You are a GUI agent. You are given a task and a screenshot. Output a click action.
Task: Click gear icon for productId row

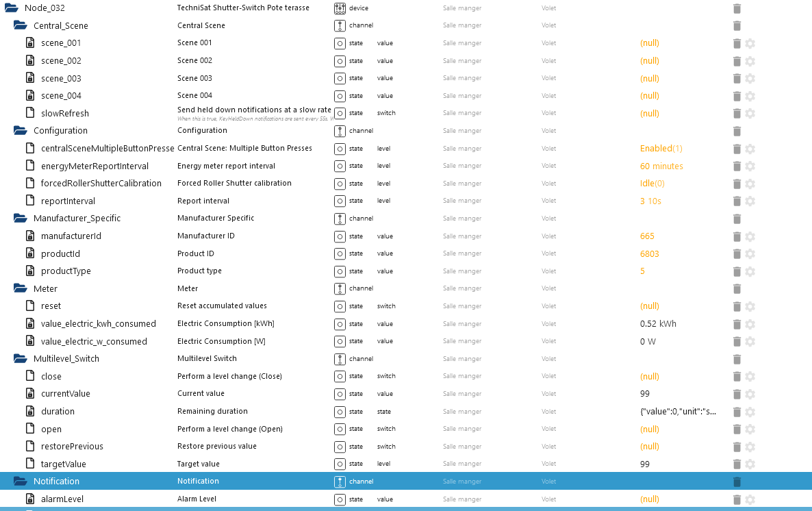750,254
